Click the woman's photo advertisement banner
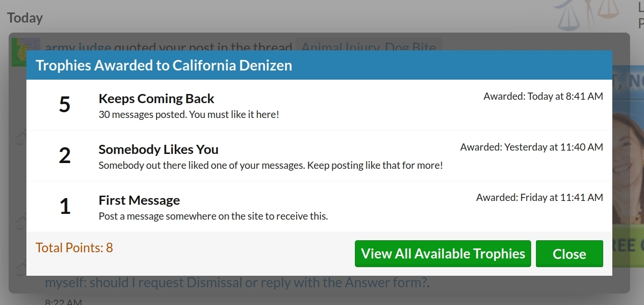The image size is (644, 305). coord(628,165)
